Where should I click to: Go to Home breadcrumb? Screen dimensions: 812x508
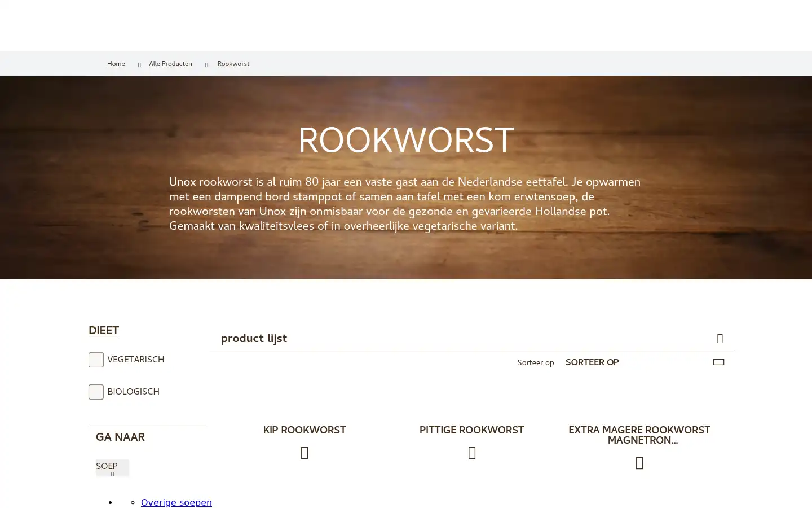pos(116,64)
